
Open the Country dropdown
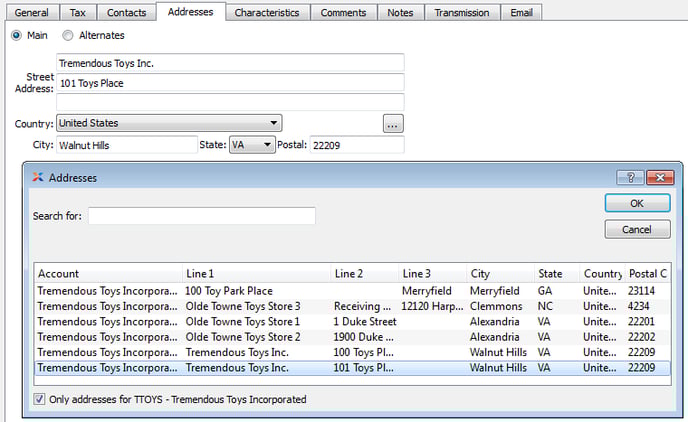[x=169, y=123]
